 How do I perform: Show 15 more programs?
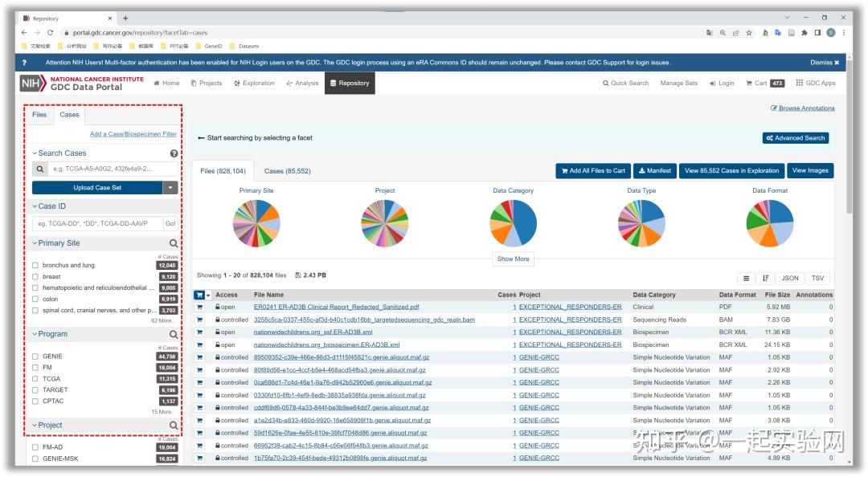[165, 412]
